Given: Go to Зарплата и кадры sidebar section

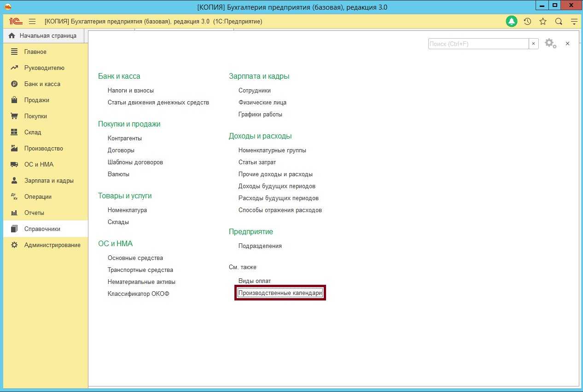Looking at the screenshot, I should 49,181.
